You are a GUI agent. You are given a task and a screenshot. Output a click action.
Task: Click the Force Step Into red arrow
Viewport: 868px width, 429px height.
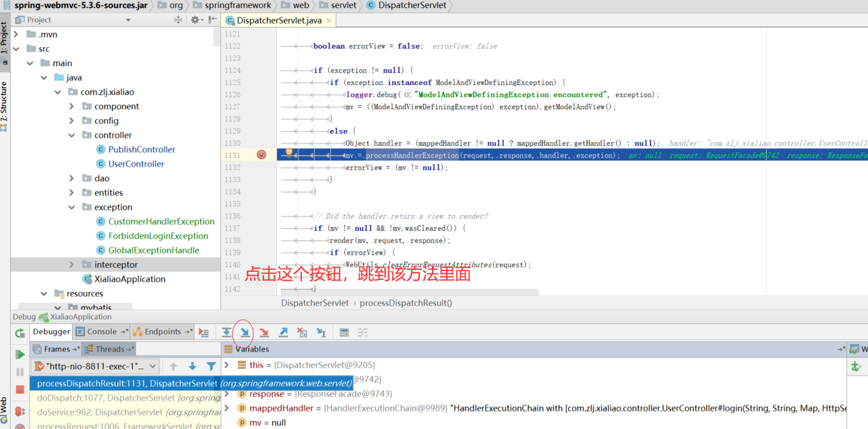264,333
